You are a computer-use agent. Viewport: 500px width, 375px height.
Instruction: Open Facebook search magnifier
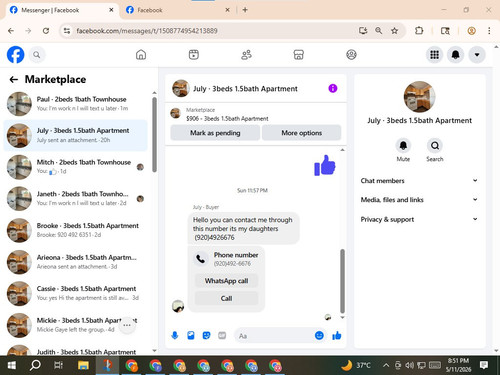point(37,55)
